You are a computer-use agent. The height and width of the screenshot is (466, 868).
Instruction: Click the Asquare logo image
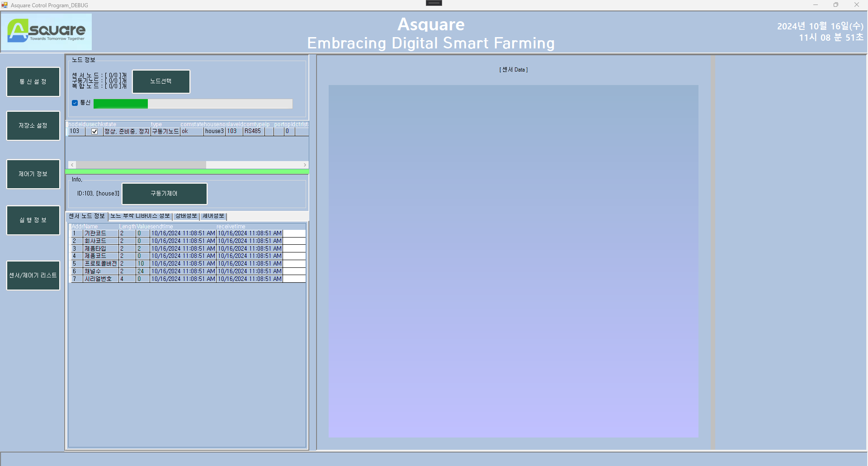46,31
